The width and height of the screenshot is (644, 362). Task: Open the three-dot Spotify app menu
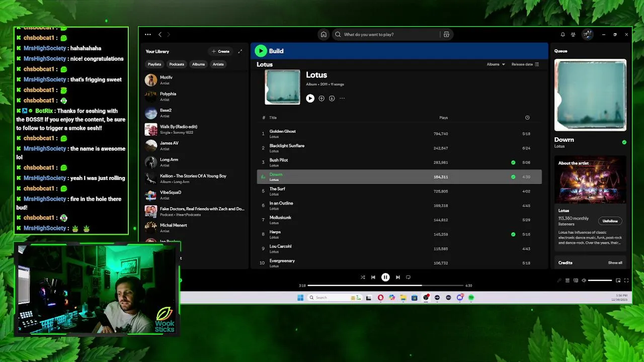(x=147, y=35)
